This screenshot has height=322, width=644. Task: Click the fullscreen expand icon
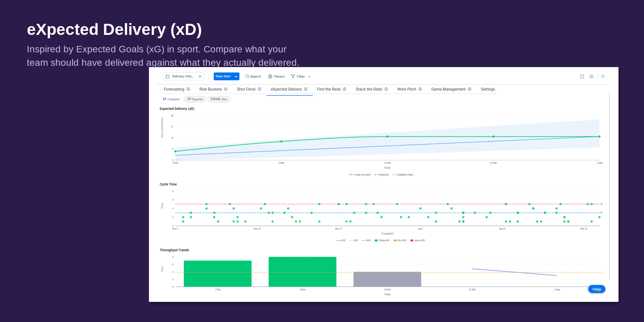[582, 76]
